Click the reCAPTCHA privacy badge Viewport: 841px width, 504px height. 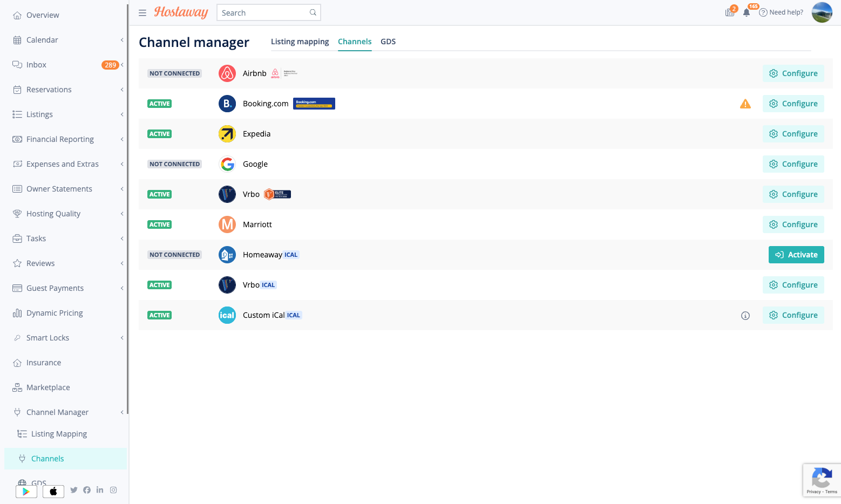point(822,480)
